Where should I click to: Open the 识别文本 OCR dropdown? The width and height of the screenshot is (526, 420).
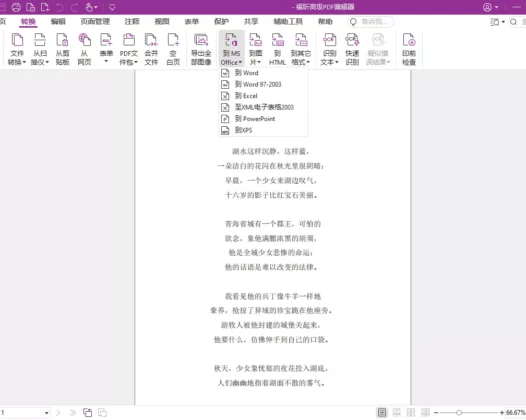[329, 49]
